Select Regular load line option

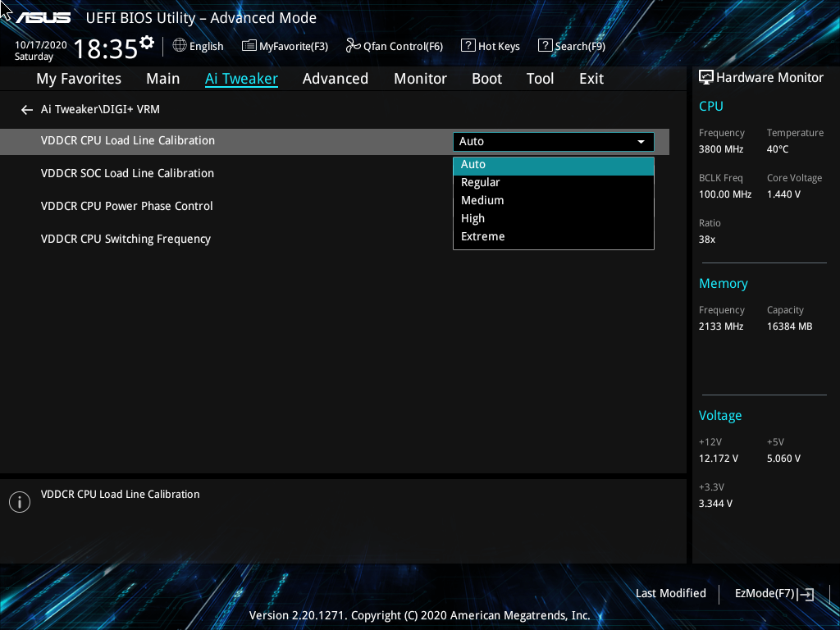(554, 183)
